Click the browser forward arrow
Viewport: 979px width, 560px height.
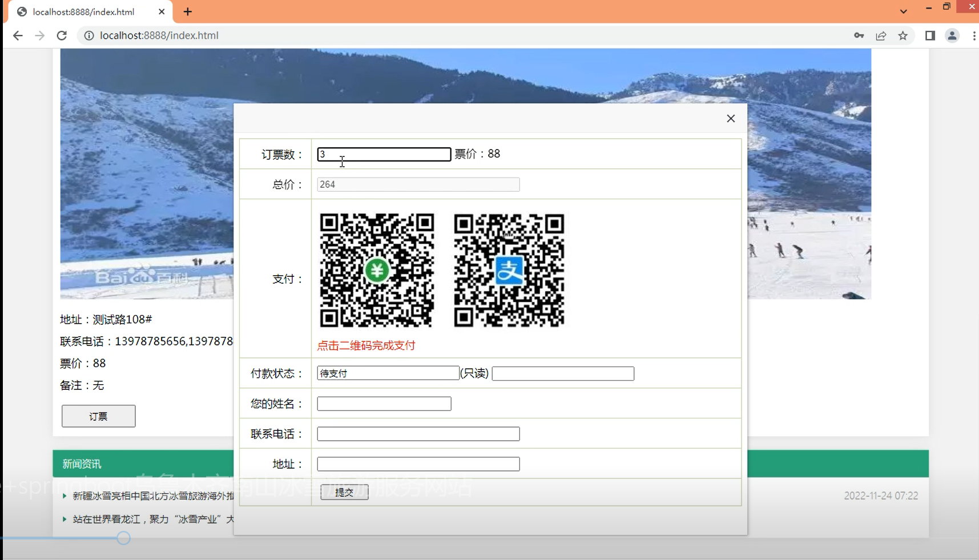click(x=39, y=35)
